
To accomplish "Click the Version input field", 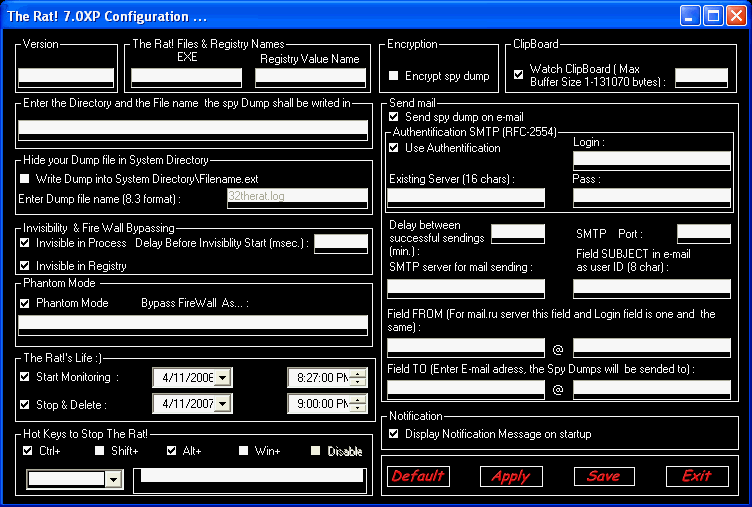I will click(66, 76).
